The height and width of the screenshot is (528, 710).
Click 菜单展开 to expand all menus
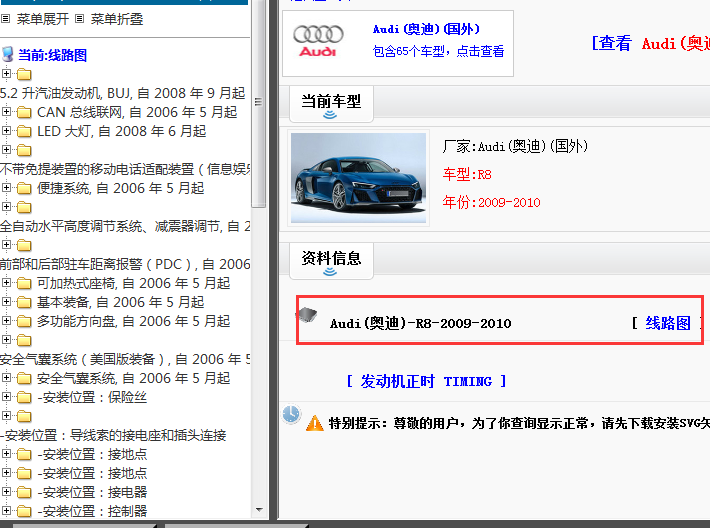coord(43,19)
